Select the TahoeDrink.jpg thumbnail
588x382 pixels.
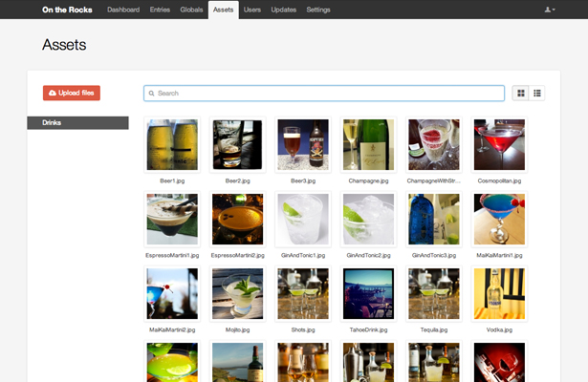pyautogui.click(x=369, y=293)
